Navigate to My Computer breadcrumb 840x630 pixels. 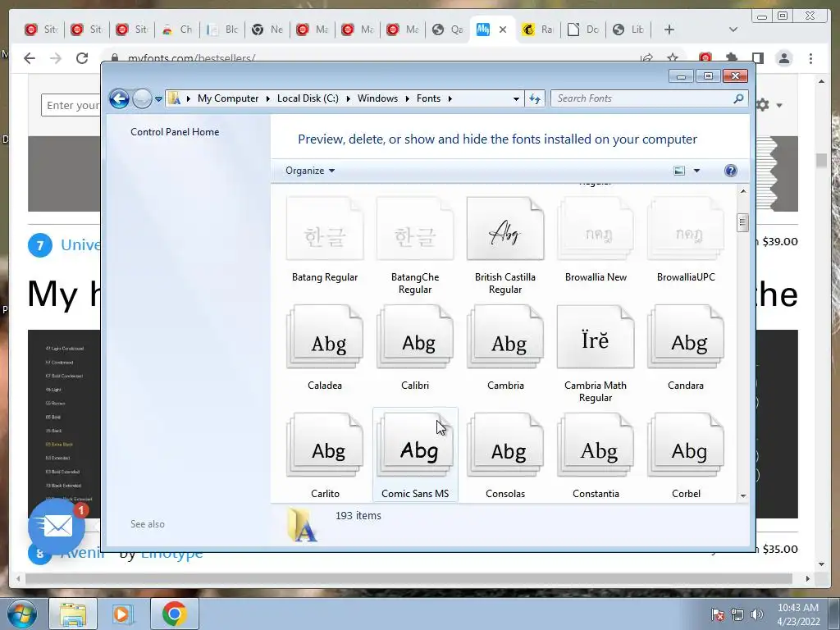[x=228, y=98]
